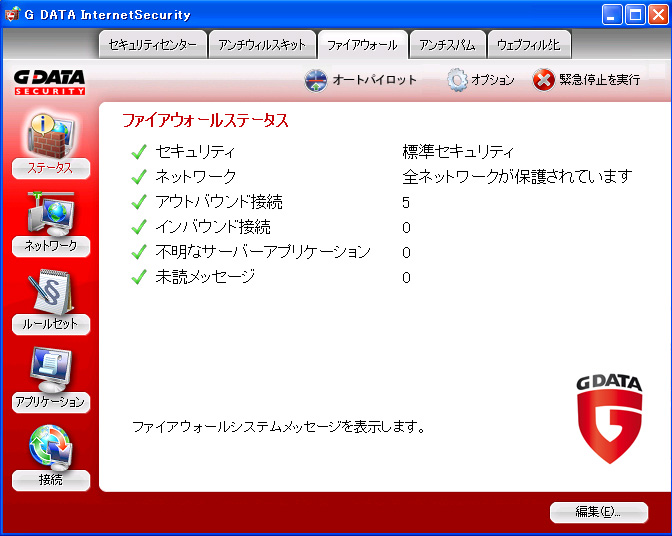This screenshot has width=672, height=536.
Task: Click the ルールセット sidebar button label
Action: click(51, 324)
